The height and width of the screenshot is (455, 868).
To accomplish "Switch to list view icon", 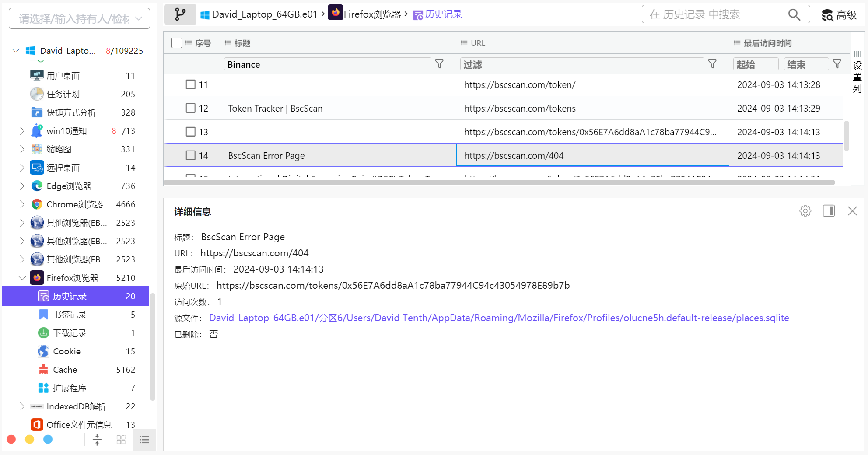I will [x=144, y=440].
